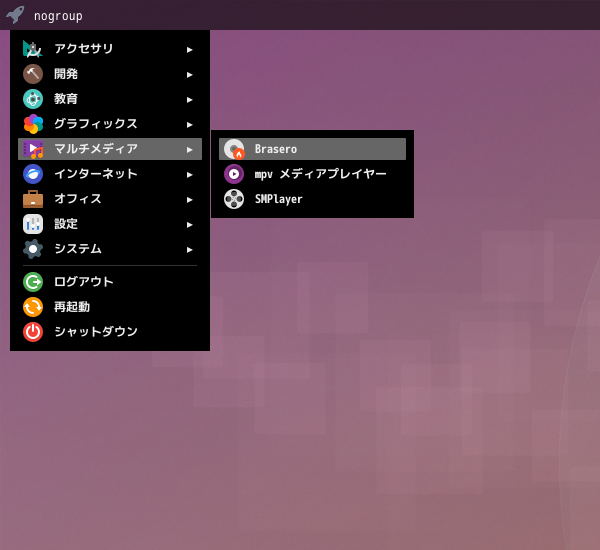
Task: Click the 設定 sliders icon
Action: click(x=33, y=224)
